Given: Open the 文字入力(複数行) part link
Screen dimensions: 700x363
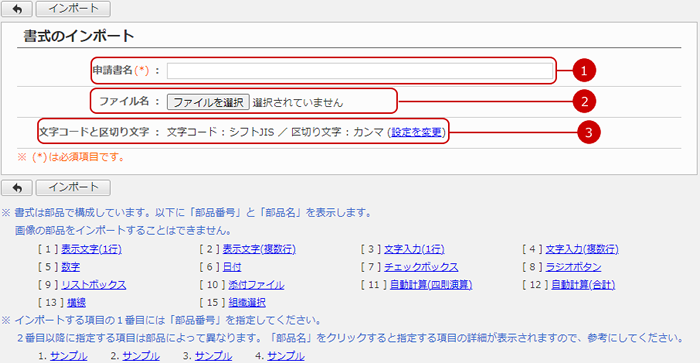Looking at the screenshot, I should click(x=582, y=249).
